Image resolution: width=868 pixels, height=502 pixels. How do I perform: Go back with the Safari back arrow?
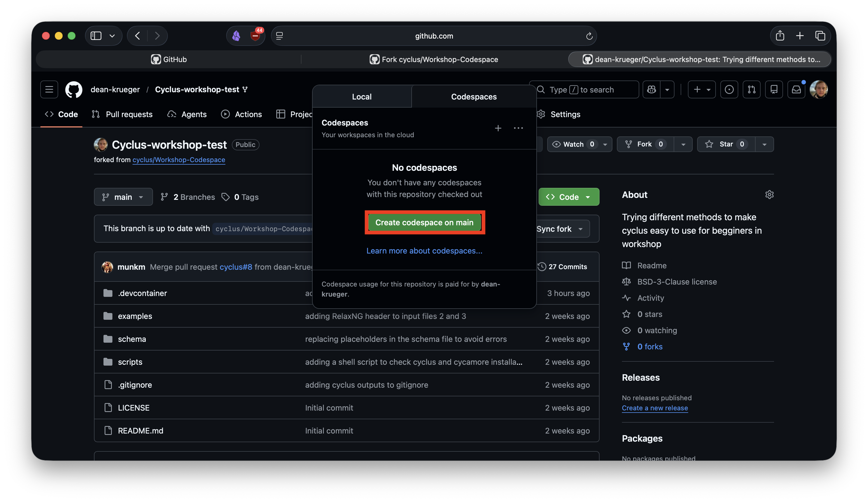pos(137,36)
